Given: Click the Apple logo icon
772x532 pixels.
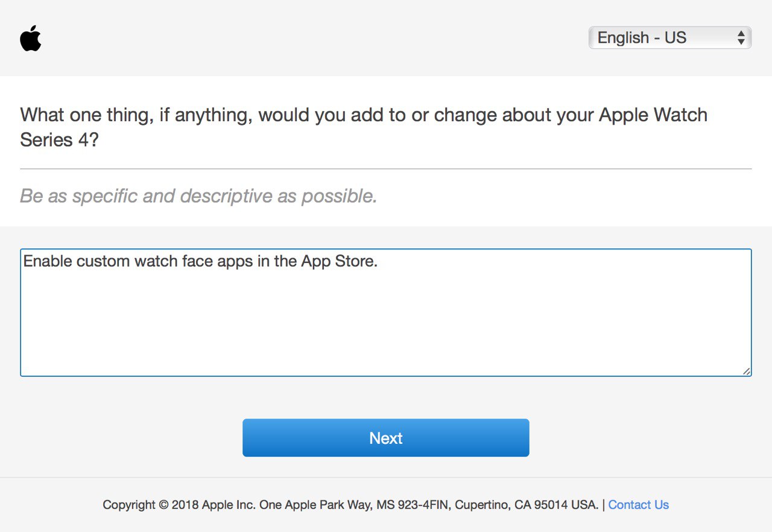Looking at the screenshot, I should [31, 38].
